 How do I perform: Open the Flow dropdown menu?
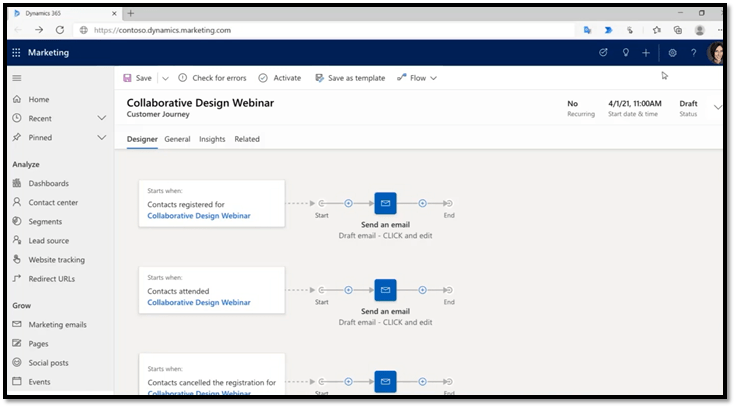click(x=417, y=78)
